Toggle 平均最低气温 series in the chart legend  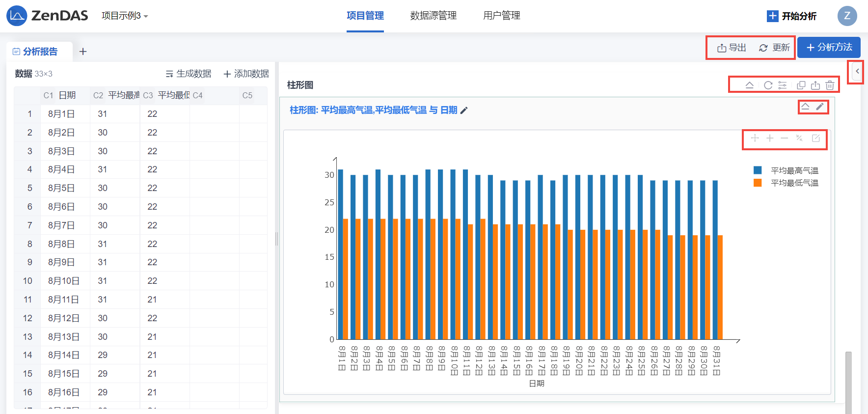pyautogui.click(x=794, y=183)
